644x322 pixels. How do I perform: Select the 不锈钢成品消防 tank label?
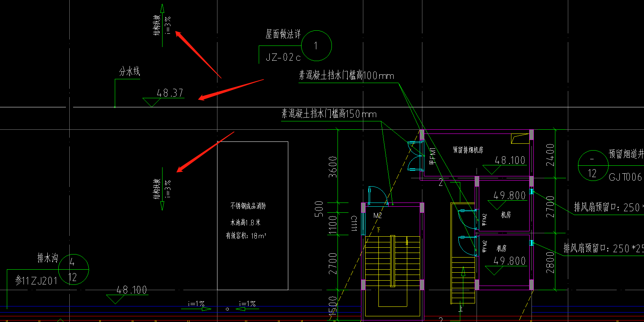(248, 206)
